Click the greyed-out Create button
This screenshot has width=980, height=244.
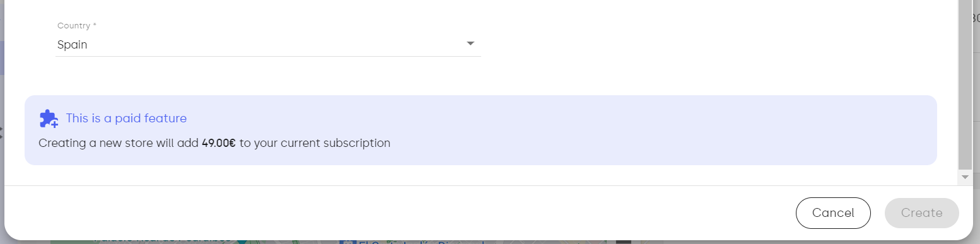pos(921,212)
